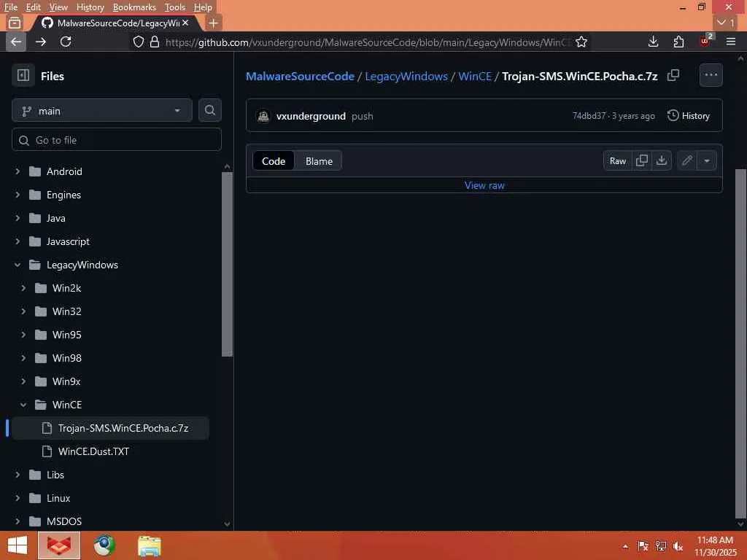Image resolution: width=747 pixels, height=560 pixels.
Task: Expand the Win95 folder chevron
Action: point(23,334)
